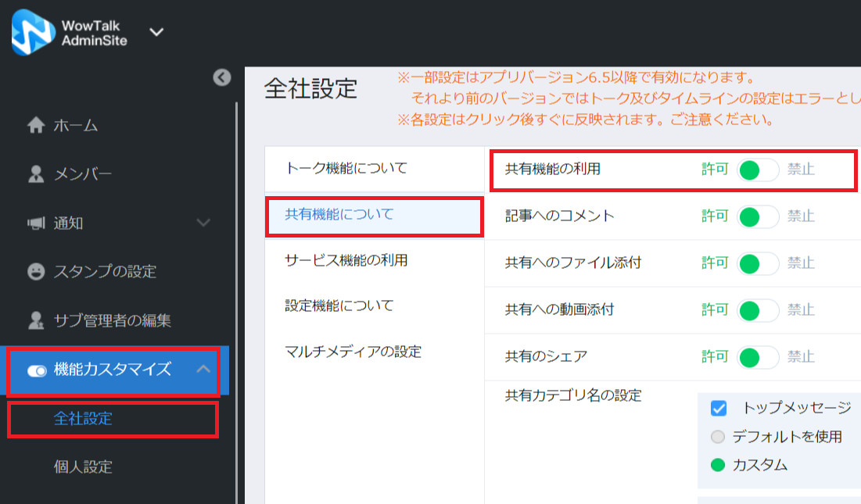Expand the 通知 menu chevron
The height and width of the screenshot is (504, 861).
[x=203, y=223]
